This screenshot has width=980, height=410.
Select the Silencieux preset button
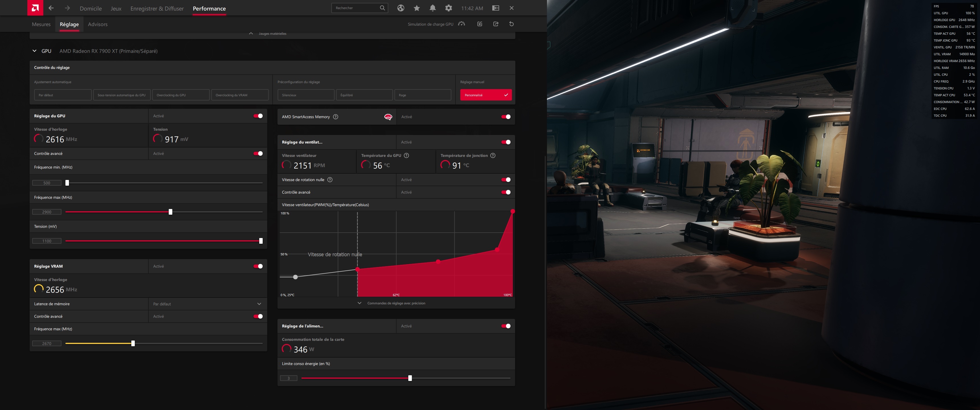click(x=306, y=95)
